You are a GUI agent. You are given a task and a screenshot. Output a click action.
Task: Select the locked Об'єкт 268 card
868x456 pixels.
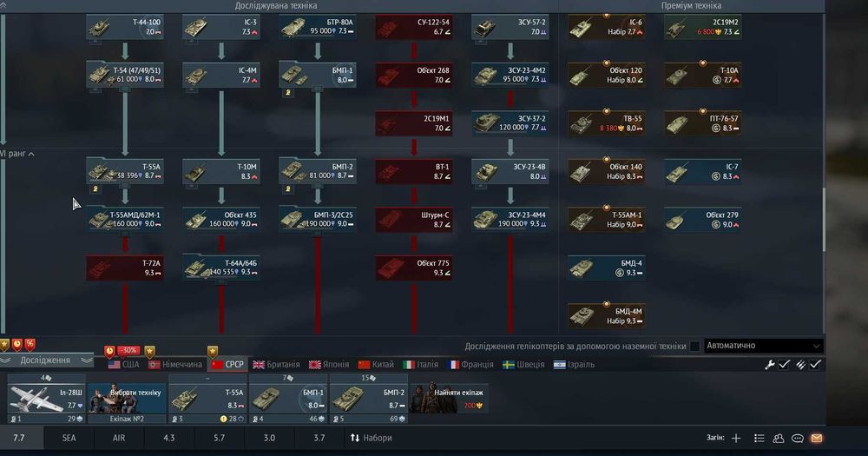tap(414, 75)
